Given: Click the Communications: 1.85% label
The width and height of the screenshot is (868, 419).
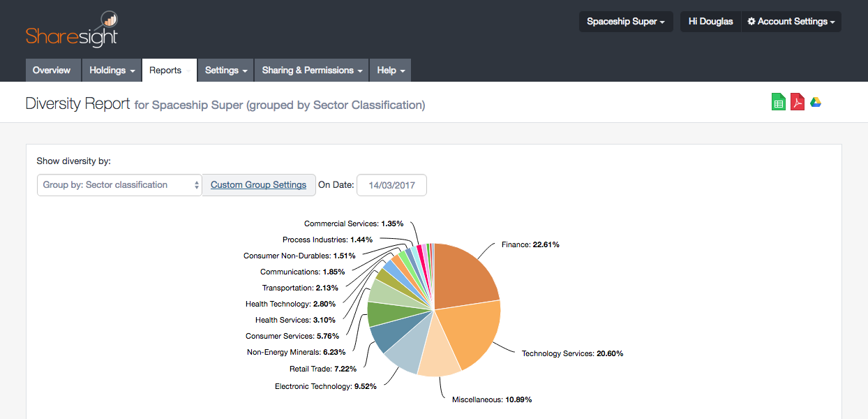Looking at the screenshot, I should tap(302, 272).
